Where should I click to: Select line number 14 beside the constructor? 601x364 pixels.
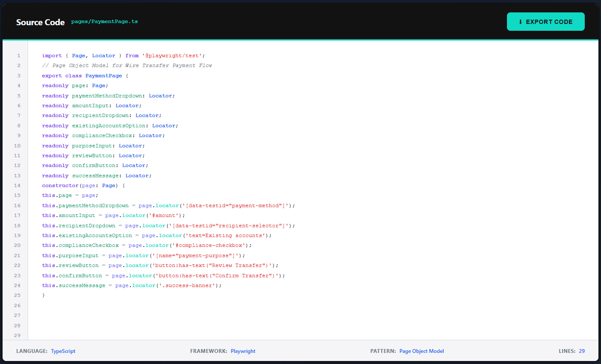click(17, 185)
